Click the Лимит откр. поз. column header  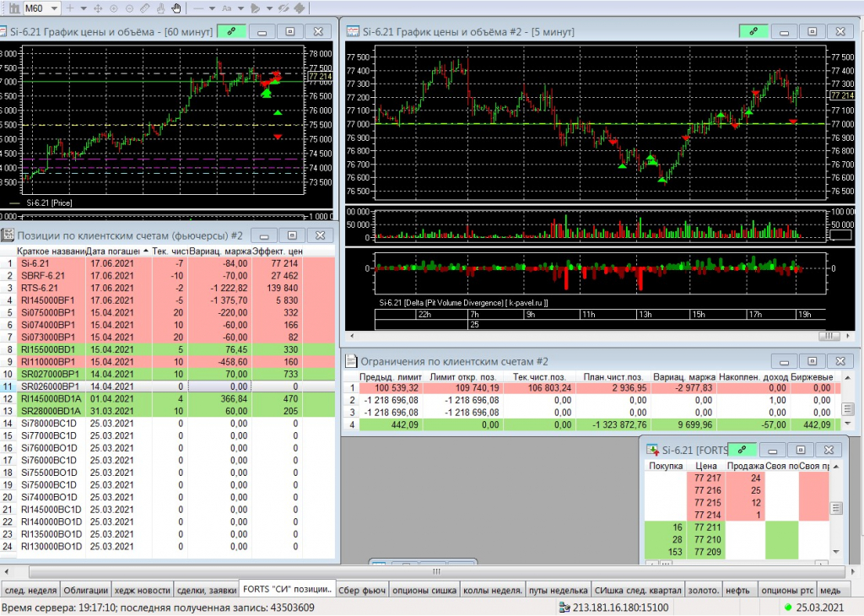463,377
